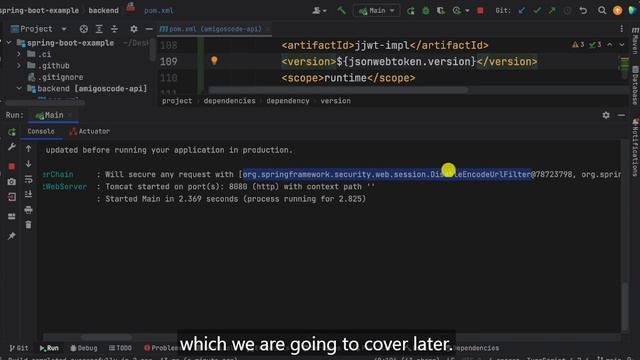
Task: Click the dependency breadcrumb
Action: 288,101
